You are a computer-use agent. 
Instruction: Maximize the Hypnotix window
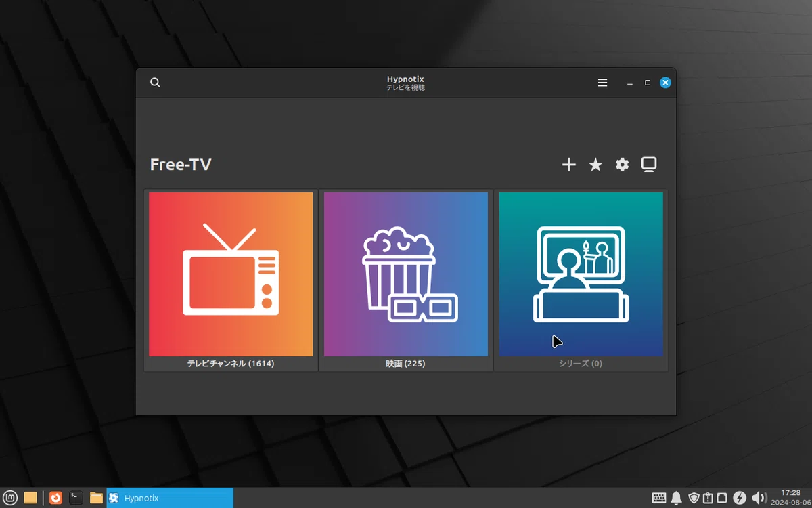pyautogui.click(x=648, y=83)
